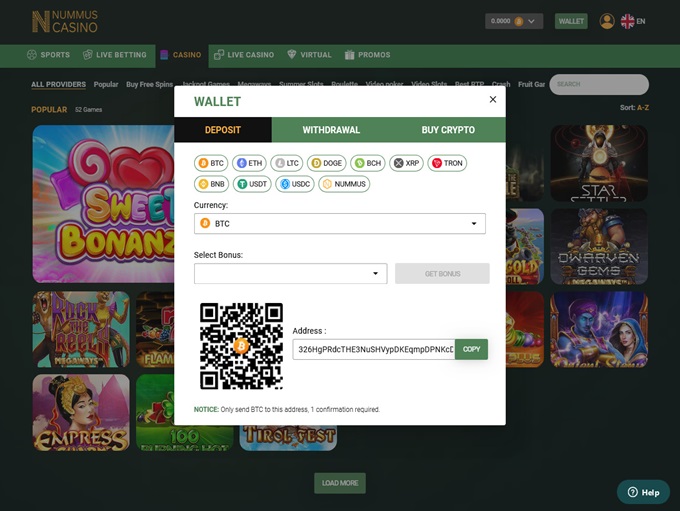
Task: Open the Buy Crypto tab
Action: (448, 130)
